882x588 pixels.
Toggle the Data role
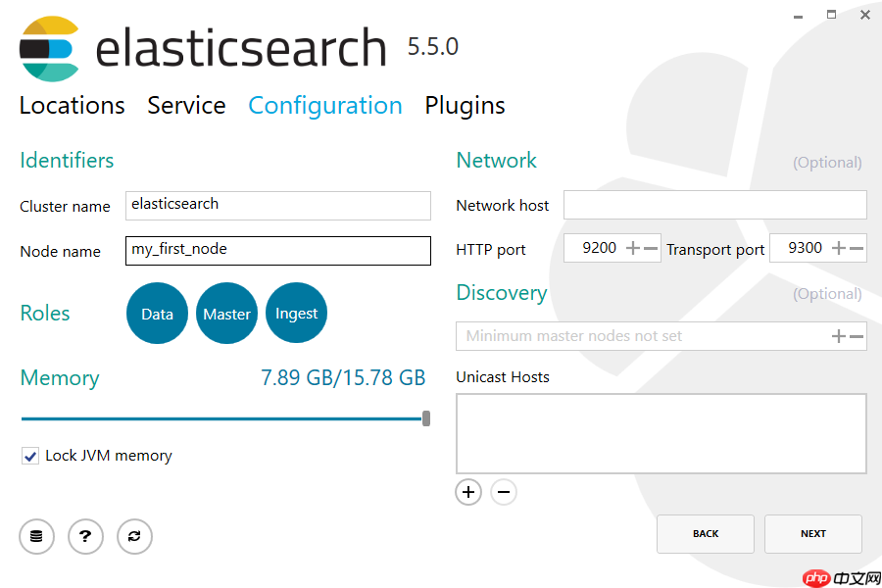tap(157, 314)
